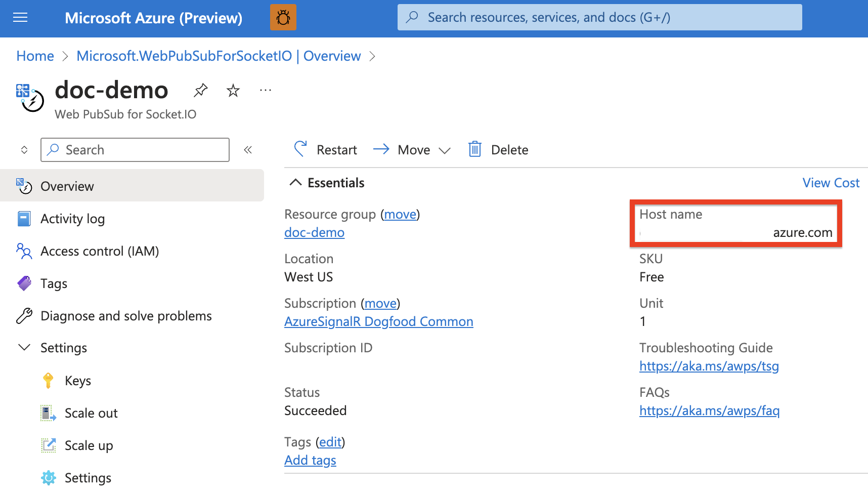
Task: Click the orange bug report icon
Action: tap(283, 18)
